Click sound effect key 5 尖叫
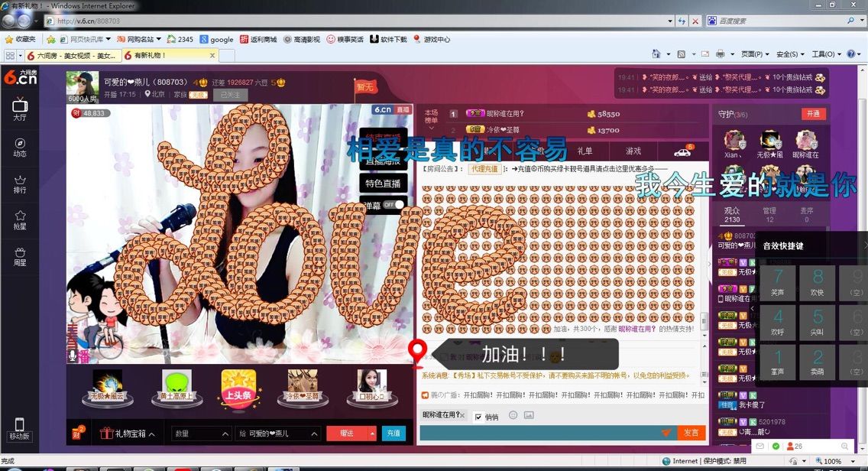The width and height of the screenshot is (868, 471). point(818,323)
